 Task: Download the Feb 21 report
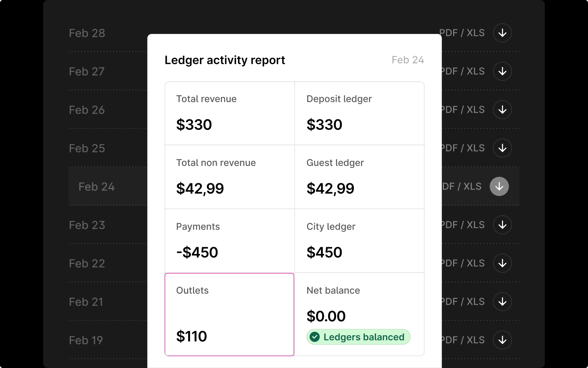tap(502, 302)
